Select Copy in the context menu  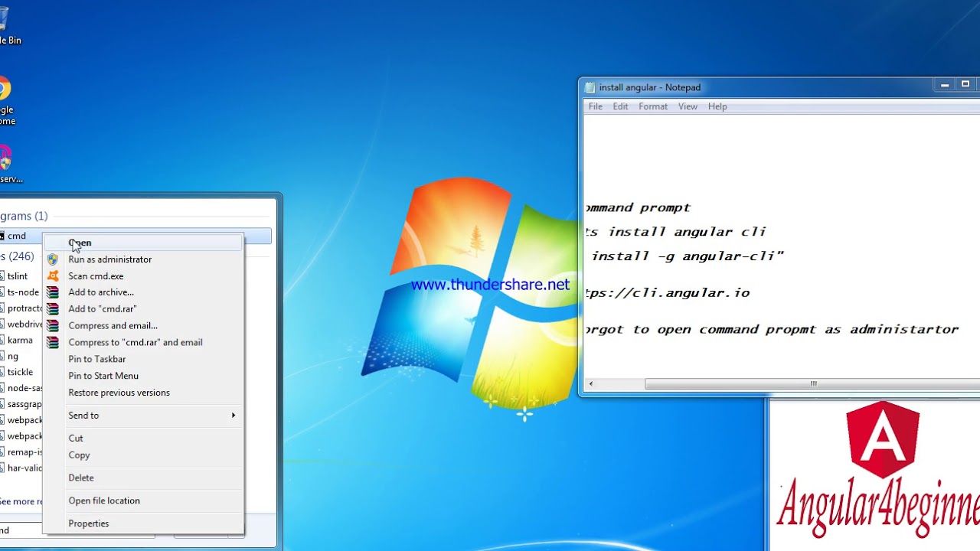143,455
